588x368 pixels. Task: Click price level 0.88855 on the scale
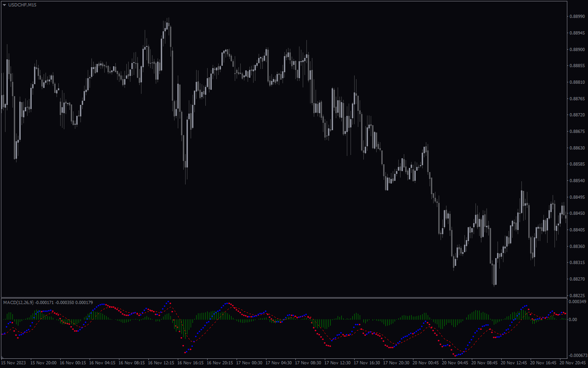[577, 66]
